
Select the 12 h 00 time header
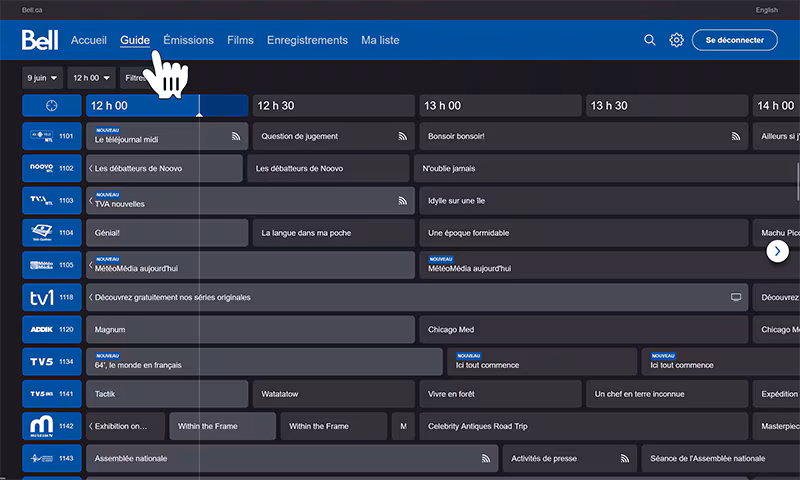coord(167,106)
